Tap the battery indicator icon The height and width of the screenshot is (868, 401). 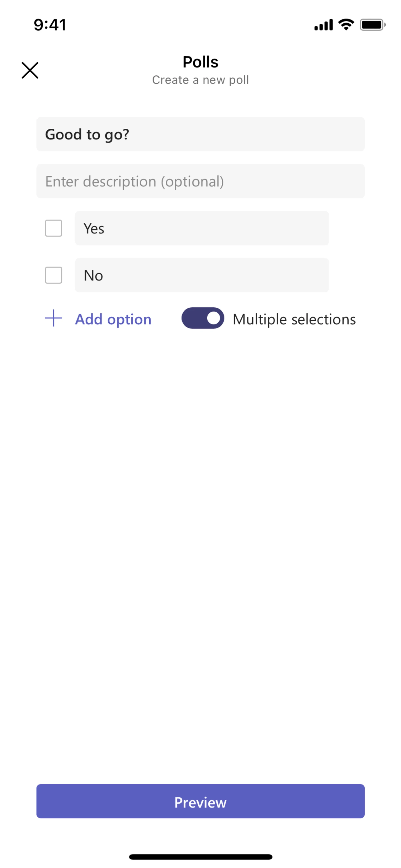coord(372,25)
